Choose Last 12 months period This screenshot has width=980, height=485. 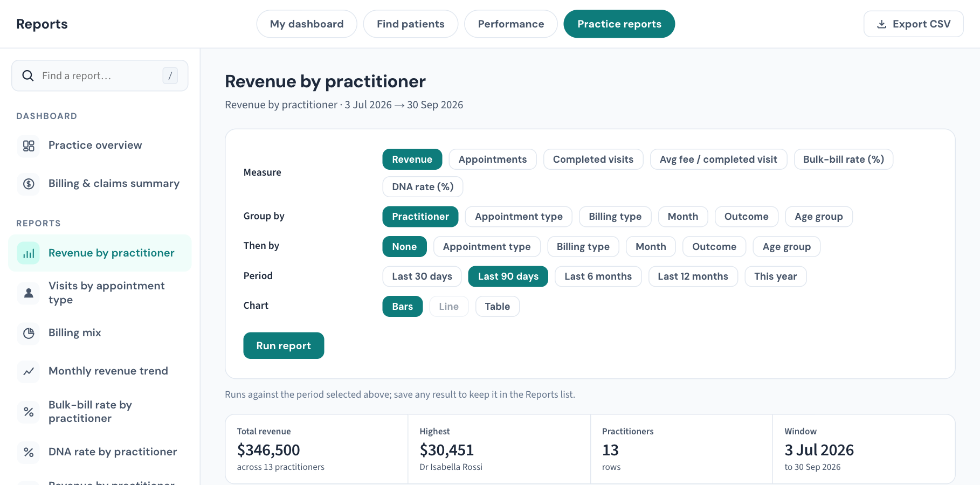[x=693, y=276]
